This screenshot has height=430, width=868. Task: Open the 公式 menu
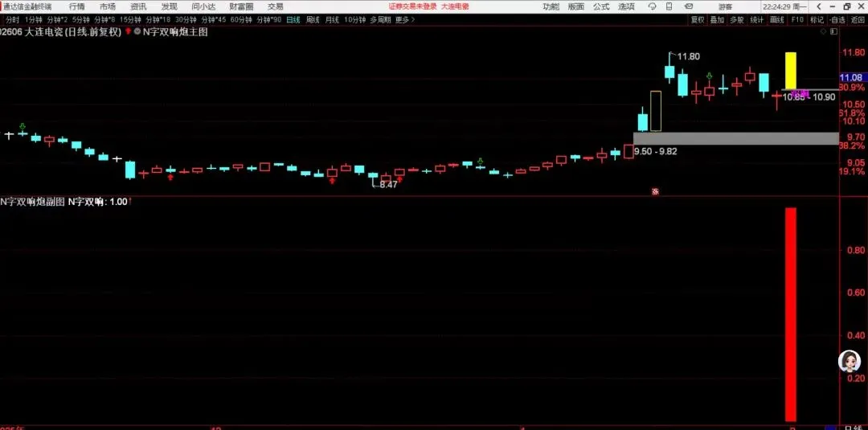[x=601, y=6]
